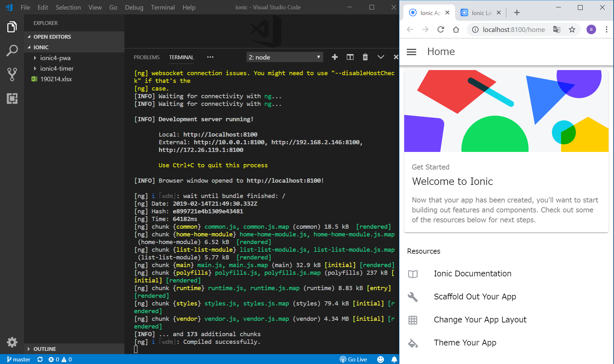
Task: Start Go Live server
Action: click(x=353, y=359)
